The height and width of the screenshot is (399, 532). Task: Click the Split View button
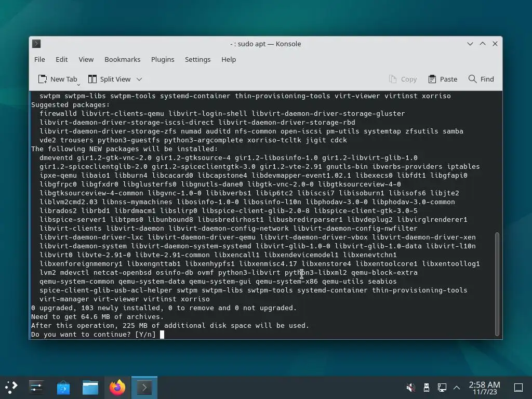pyautogui.click(x=109, y=79)
